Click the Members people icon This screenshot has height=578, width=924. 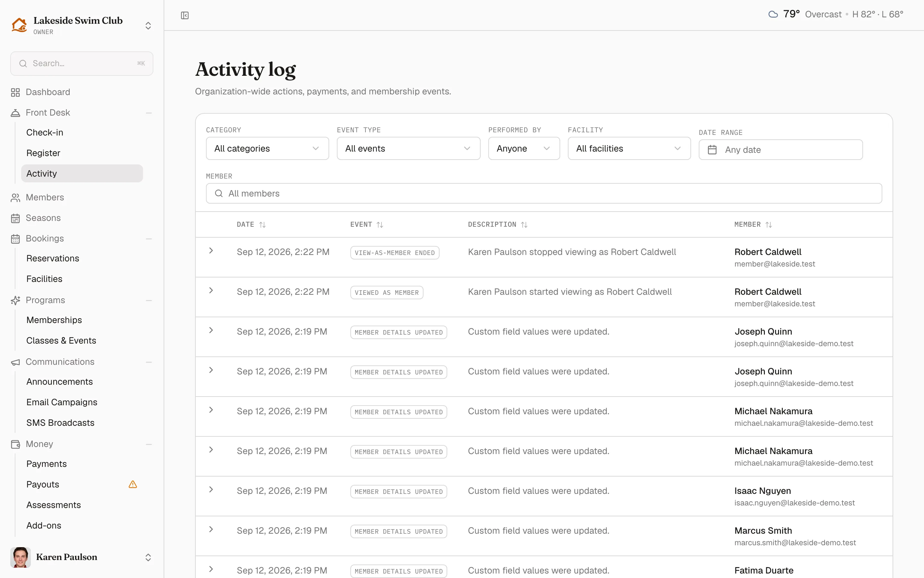15,197
